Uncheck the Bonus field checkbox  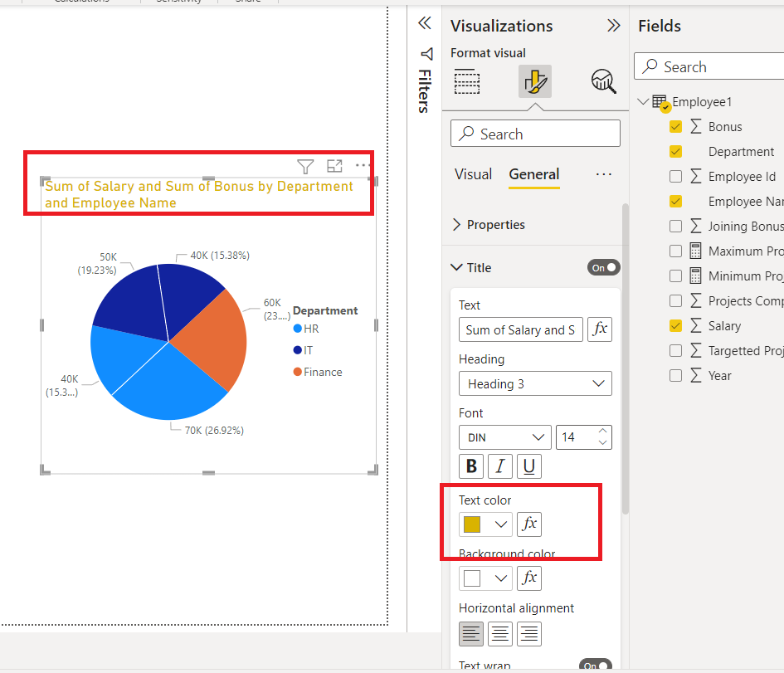tap(675, 126)
